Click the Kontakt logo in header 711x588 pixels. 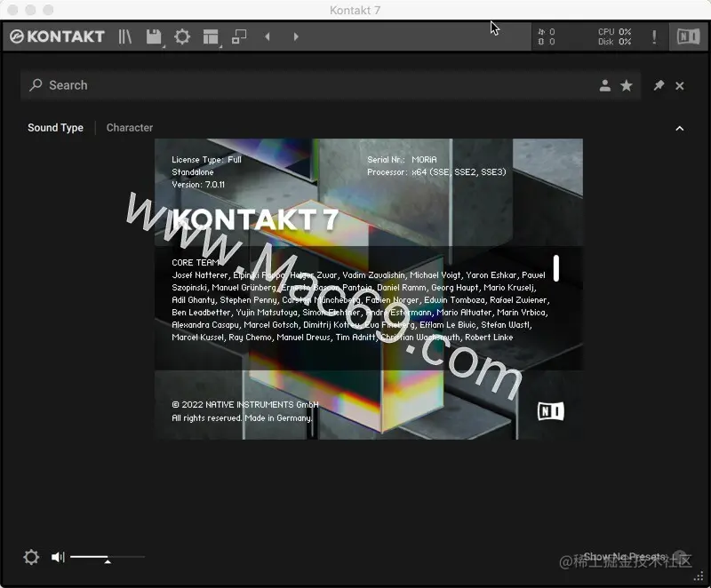coord(58,36)
